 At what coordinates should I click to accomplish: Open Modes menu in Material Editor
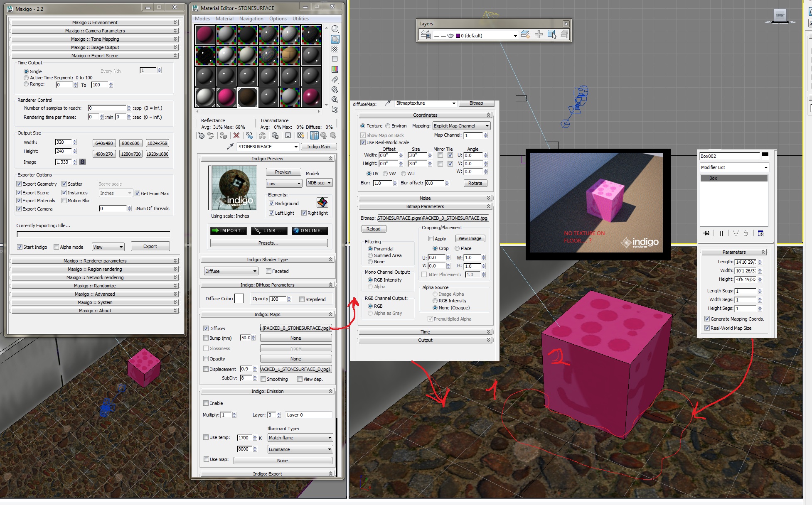tap(202, 19)
